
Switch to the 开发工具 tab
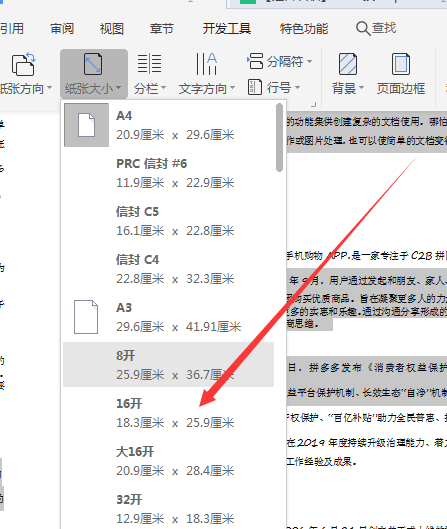click(227, 29)
